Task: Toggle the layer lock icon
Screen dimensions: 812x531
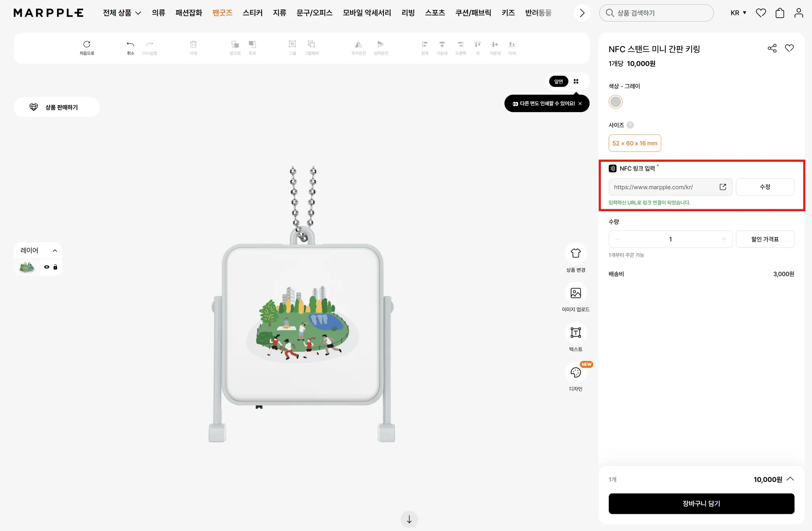Action: [55, 267]
